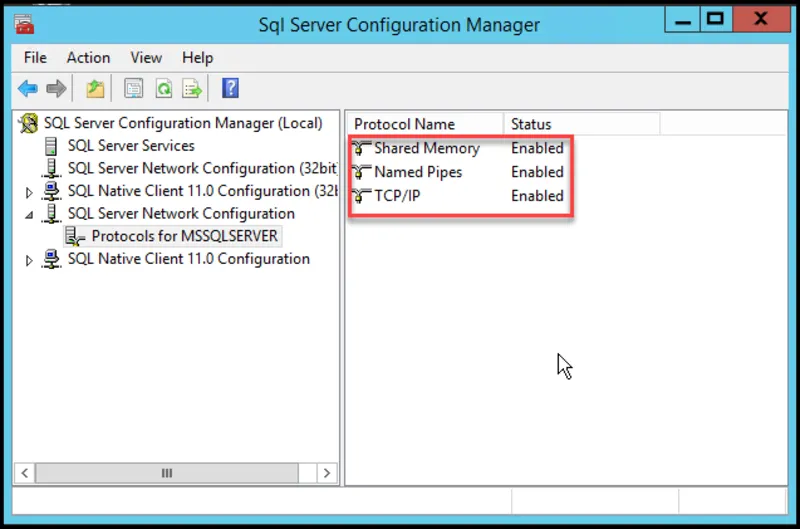Select bottom SQL Native Client 11.0 Configuration item
The height and width of the screenshot is (529, 800).
coord(189,259)
